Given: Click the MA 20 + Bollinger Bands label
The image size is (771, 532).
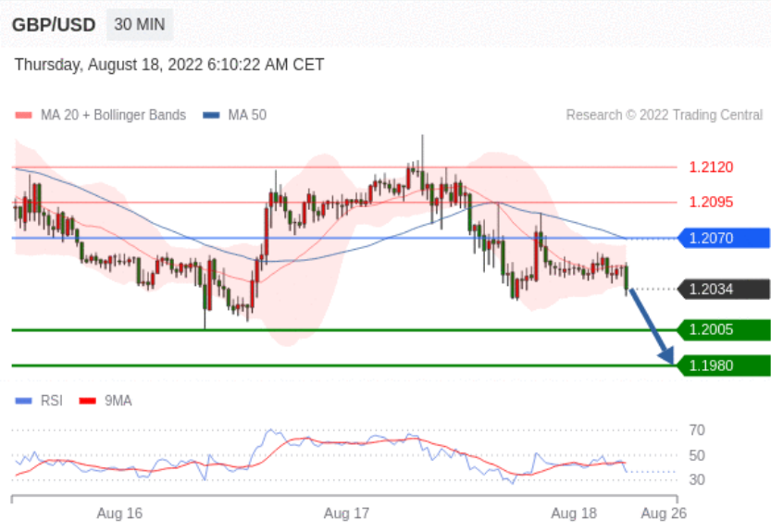Looking at the screenshot, I should point(113,115).
